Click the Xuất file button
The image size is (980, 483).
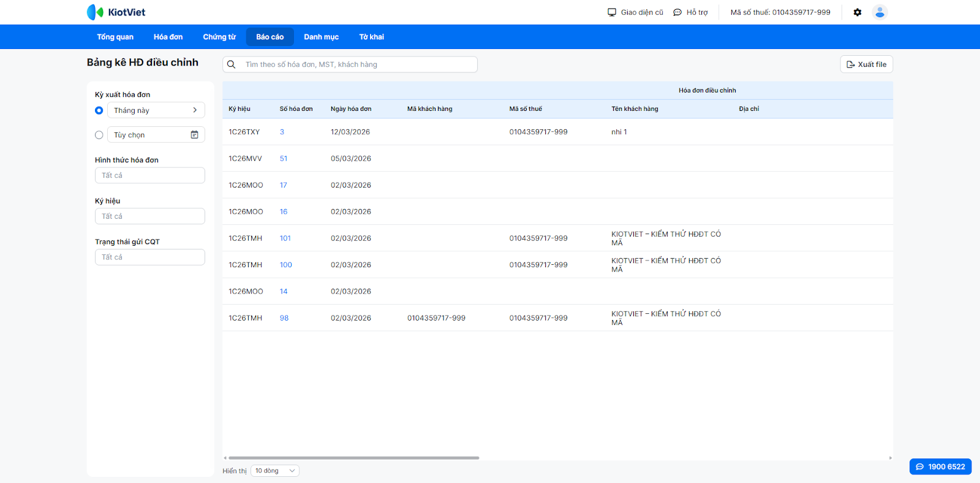[x=866, y=64]
